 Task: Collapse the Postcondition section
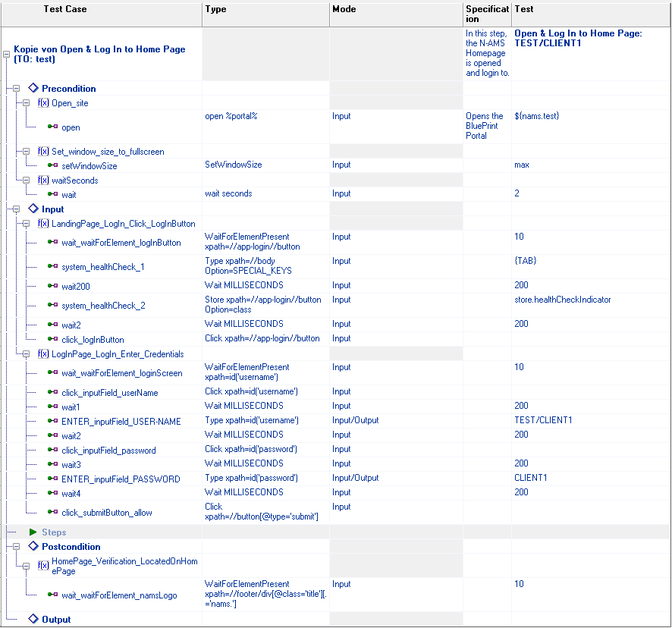16,547
